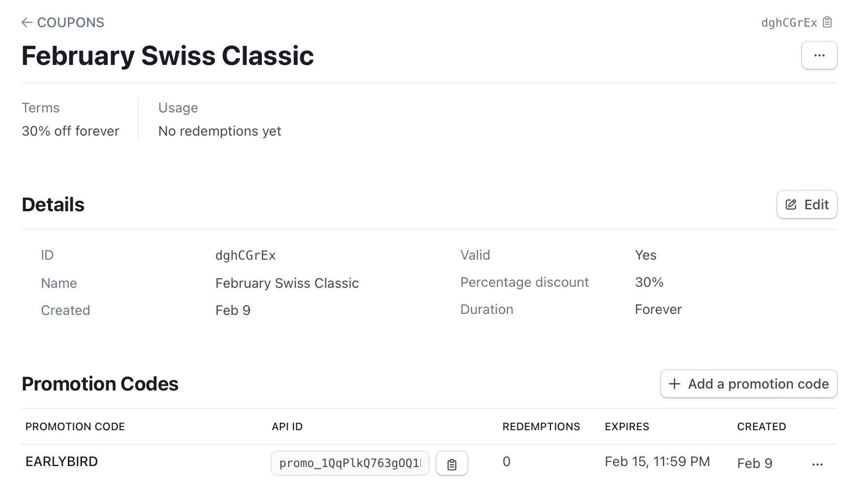The image size is (868, 500).
Task: Click the REDEMPTIONS column header
Action: (x=541, y=426)
